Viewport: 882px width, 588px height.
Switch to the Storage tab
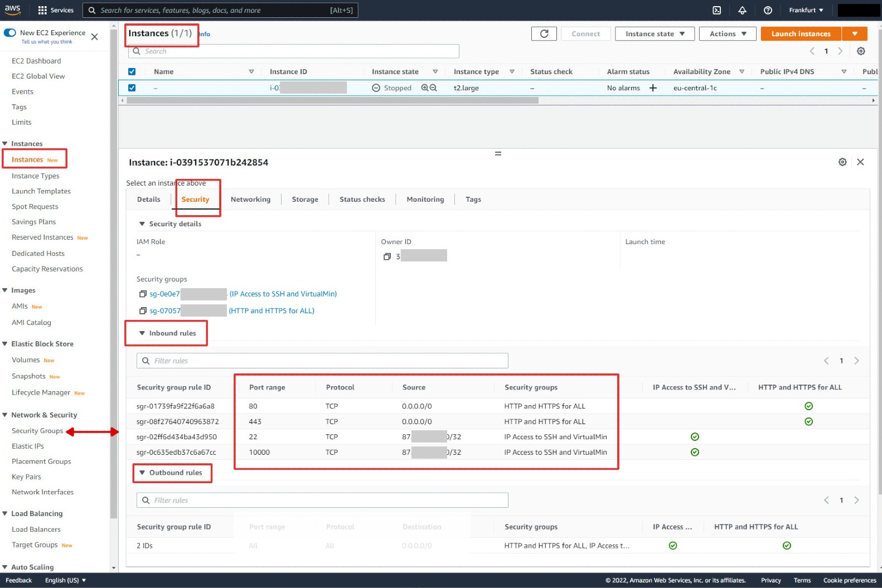pyautogui.click(x=305, y=199)
